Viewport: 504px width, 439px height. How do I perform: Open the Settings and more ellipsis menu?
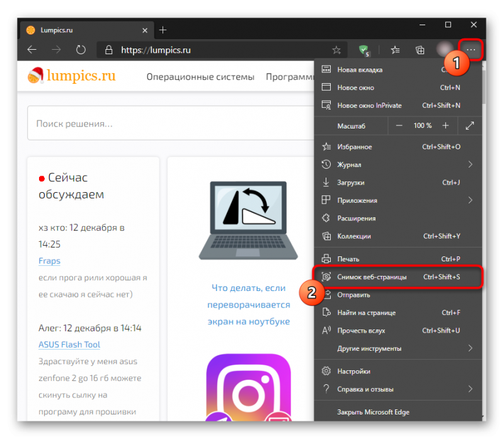point(471,50)
